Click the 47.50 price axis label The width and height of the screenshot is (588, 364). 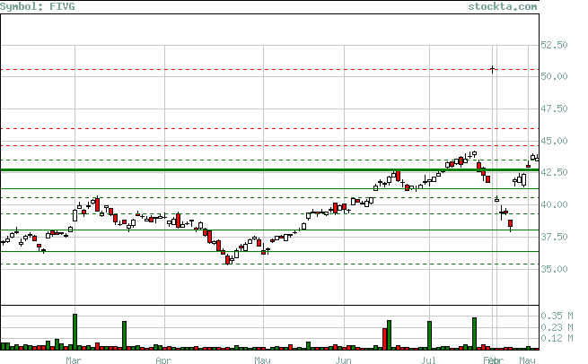554,108
